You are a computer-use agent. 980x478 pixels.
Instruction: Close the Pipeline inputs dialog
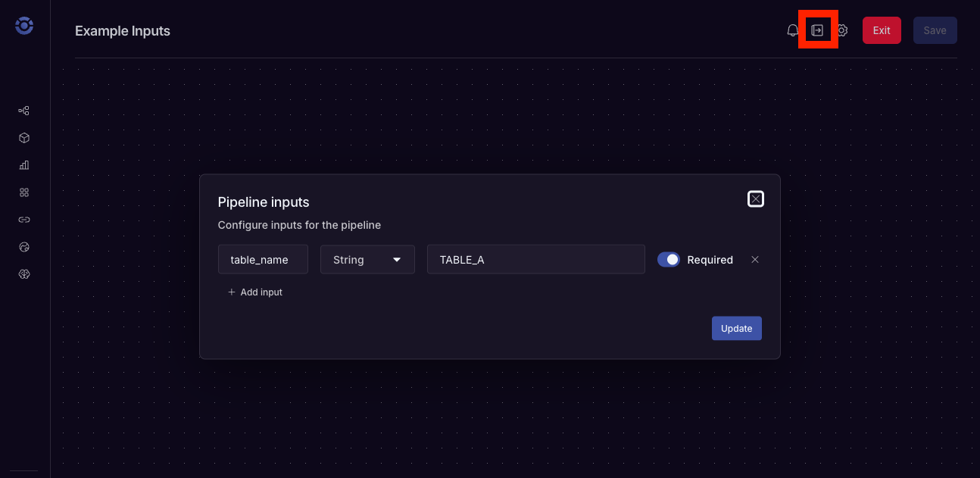click(755, 198)
